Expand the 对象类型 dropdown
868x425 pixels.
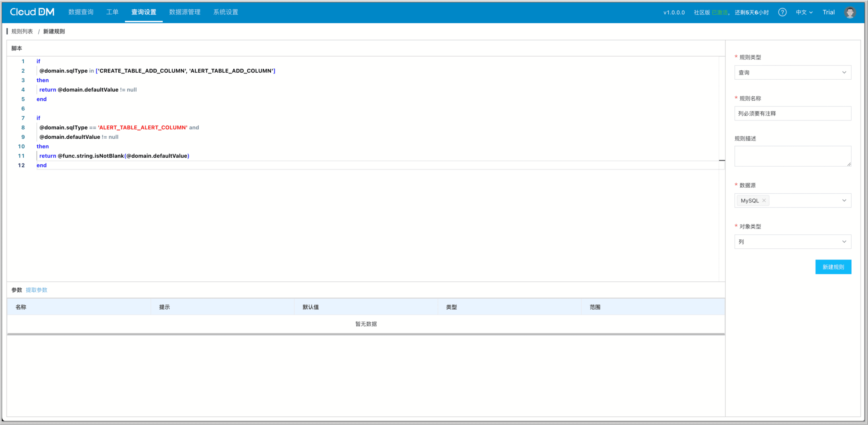coord(793,242)
